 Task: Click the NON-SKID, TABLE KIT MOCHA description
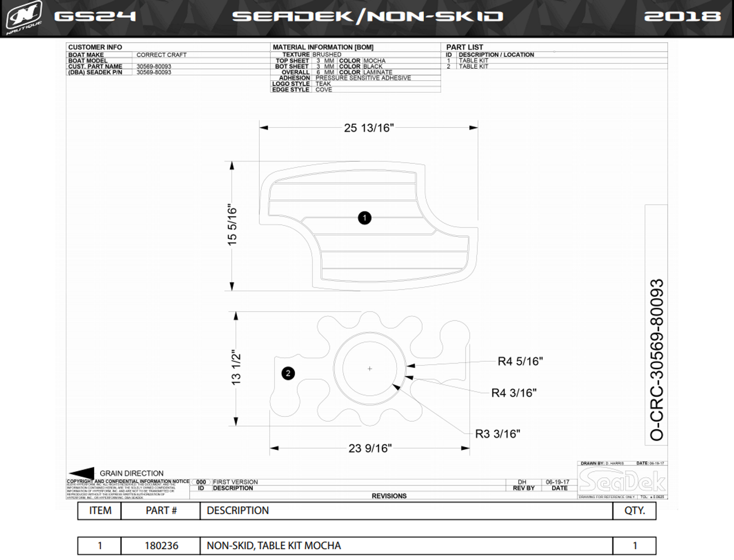(274, 546)
